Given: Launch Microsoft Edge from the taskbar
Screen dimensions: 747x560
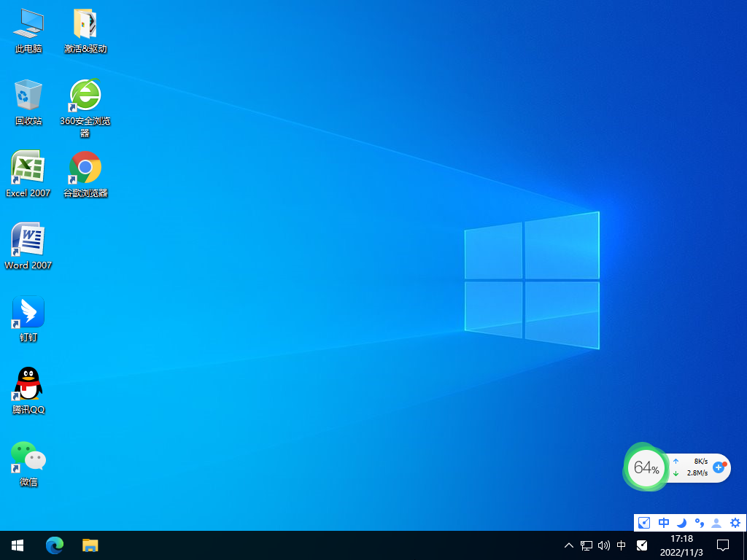Looking at the screenshot, I should coord(55,545).
